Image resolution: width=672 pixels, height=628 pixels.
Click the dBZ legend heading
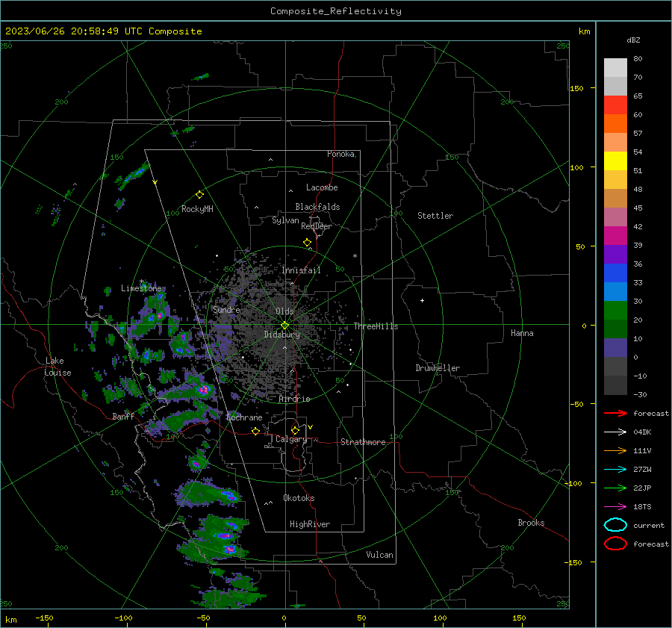click(633, 40)
